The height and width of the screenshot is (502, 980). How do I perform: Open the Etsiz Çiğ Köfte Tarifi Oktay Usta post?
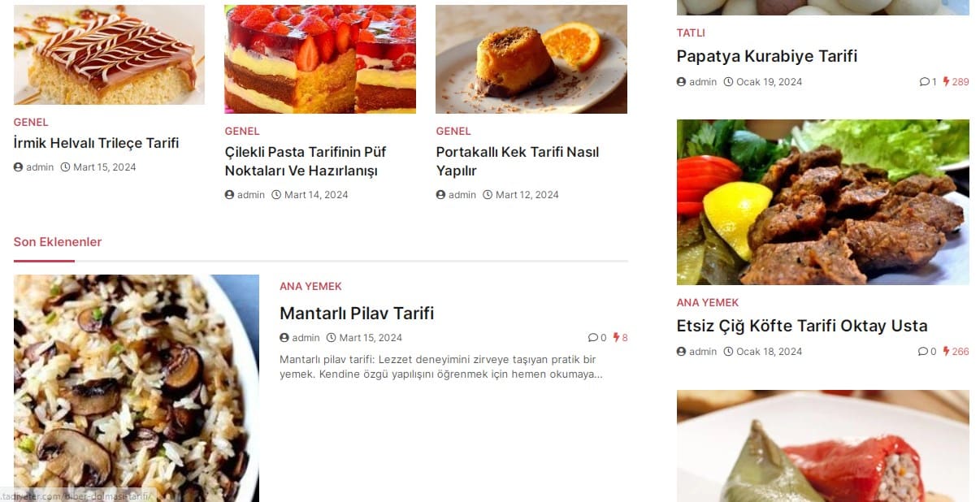point(802,326)
